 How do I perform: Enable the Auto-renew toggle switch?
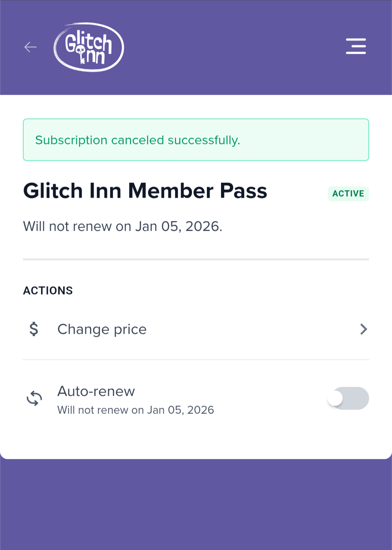click(348, 398)
